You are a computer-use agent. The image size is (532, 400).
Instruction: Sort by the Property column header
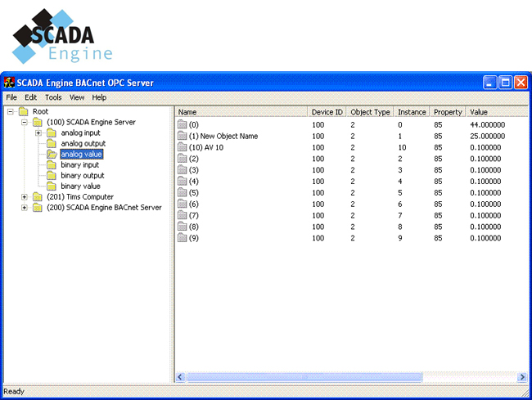coord(448,112)
